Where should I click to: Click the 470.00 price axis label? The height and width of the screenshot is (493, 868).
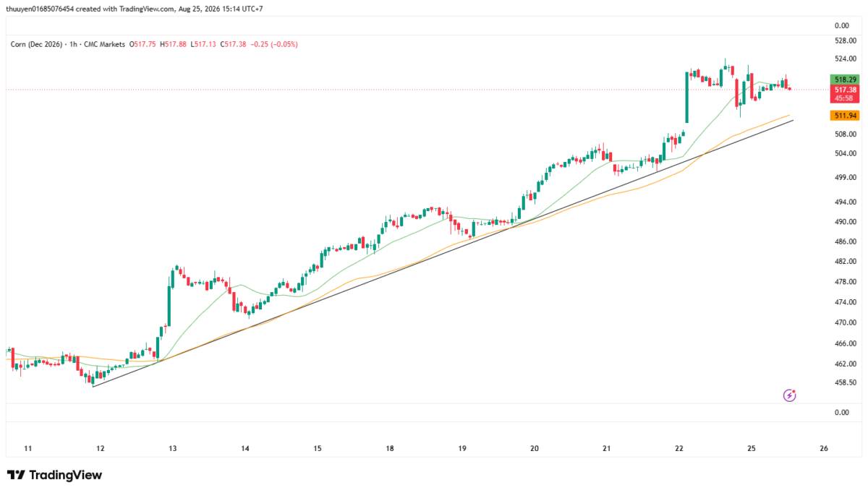click(x=846, y=322)
